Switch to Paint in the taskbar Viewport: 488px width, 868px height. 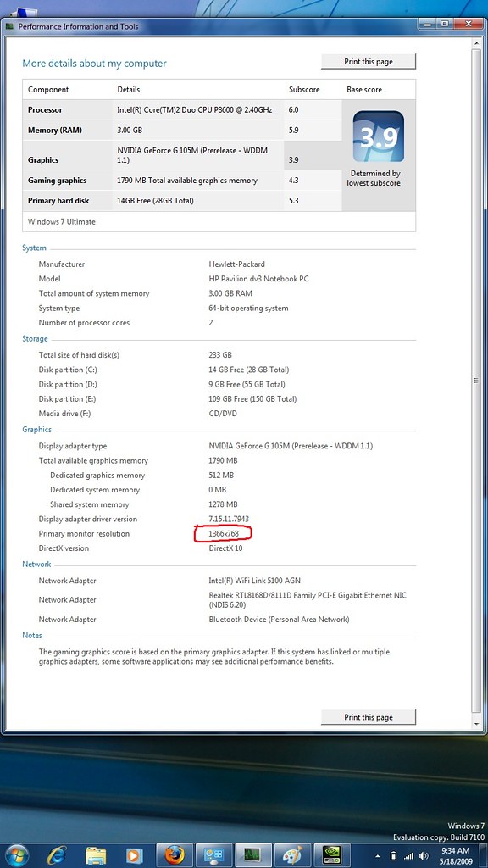[292, 856]
